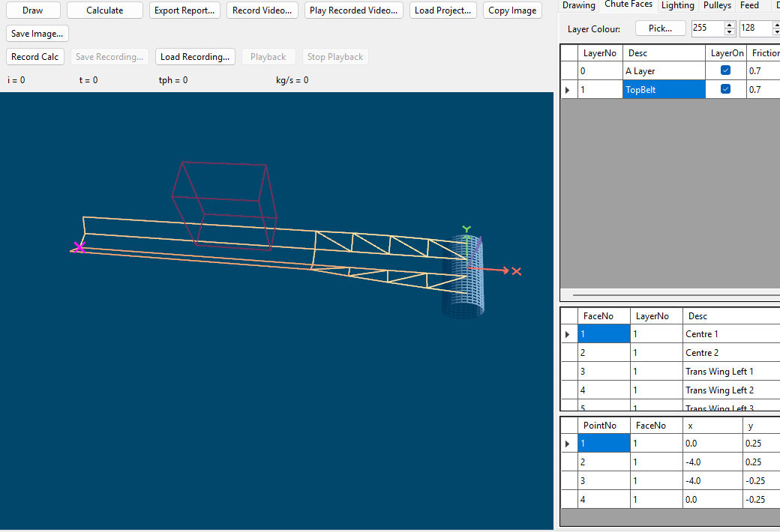Select the TopBelt description cell

[x=664, y=89]
